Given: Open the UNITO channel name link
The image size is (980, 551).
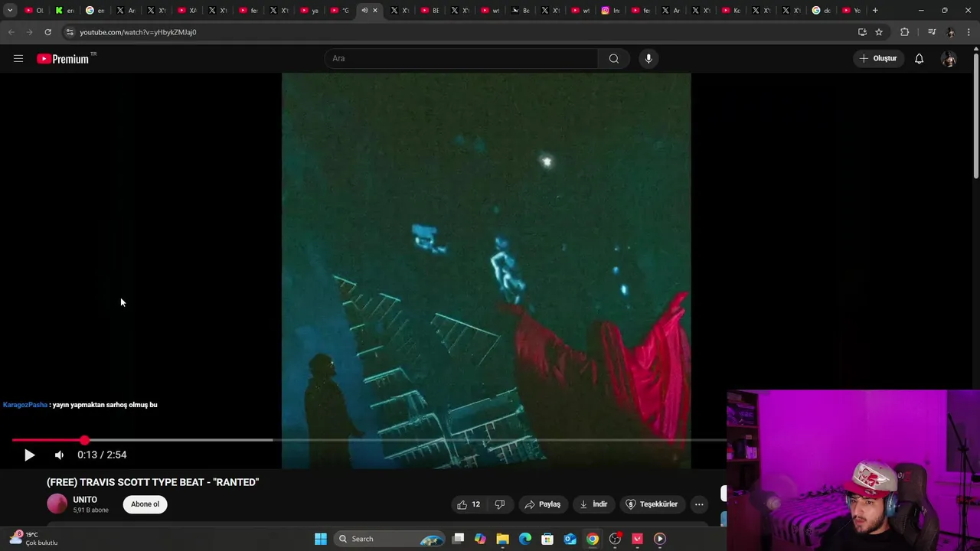Looking at the screenshot, I should coord(85,500).
